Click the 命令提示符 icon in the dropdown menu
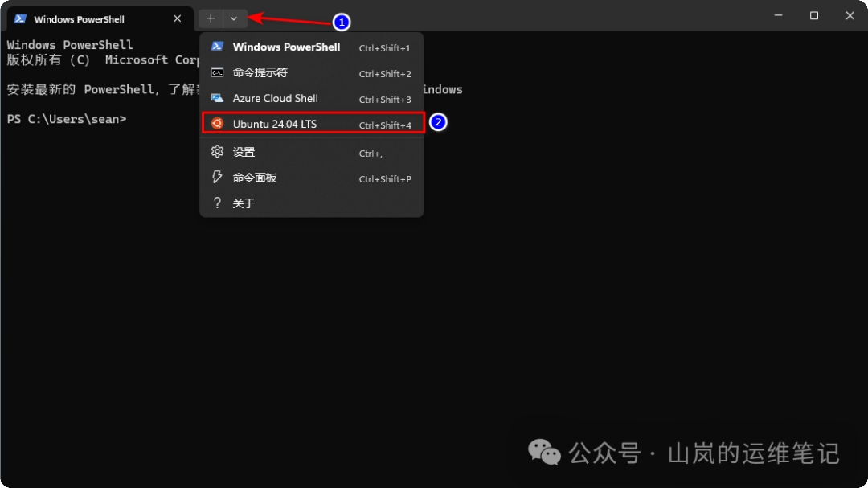868x488 pixels. click(217, 72)
